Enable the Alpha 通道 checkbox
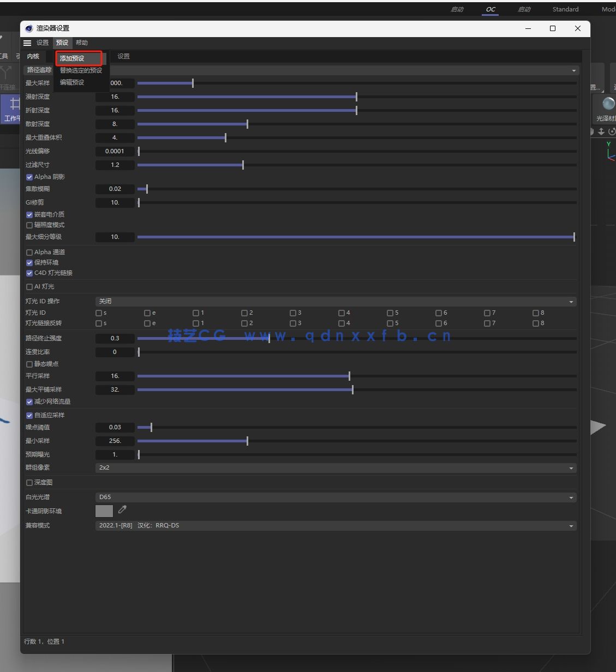This screenshot has height=672, width=616. tap(29, 251)
